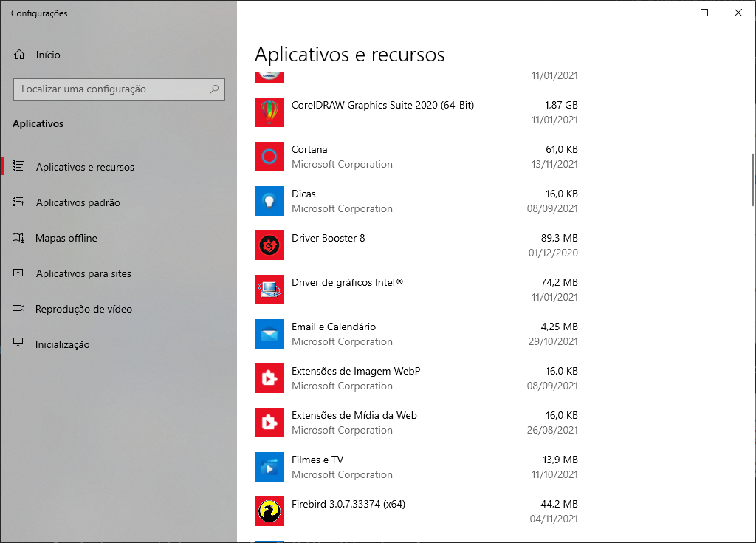Click the vertical scrollbar thumb
756x543 pixels.
pyautogui.click(x=752, y=180)
